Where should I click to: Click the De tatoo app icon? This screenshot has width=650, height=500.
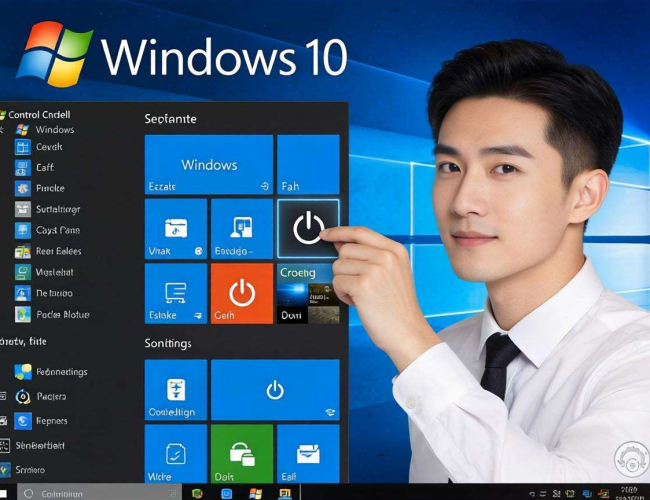(22, 293)
